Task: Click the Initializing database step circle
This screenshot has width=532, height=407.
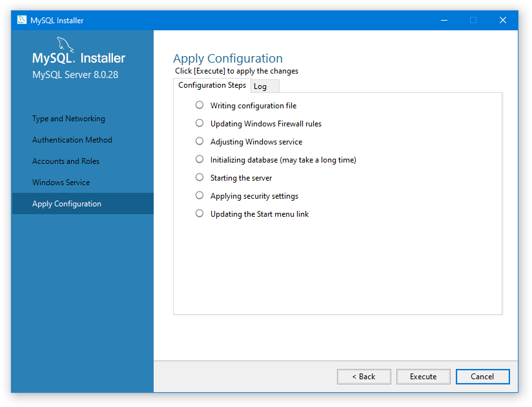Action: (x=200, y=159)
